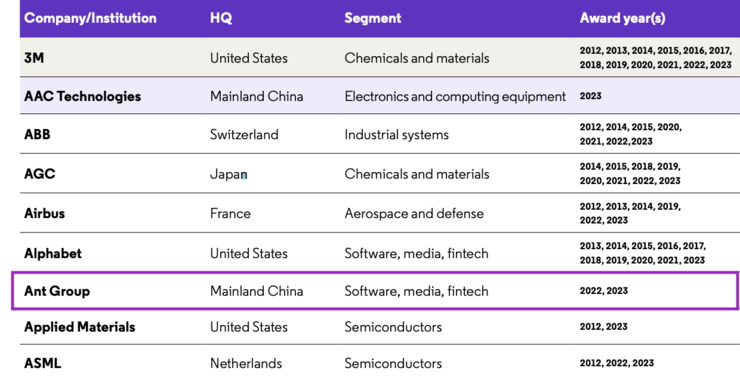This screenshot has width=740, height=380.
Task: Click the Award year(s) column header
Action: pyautogui.click(x=622, y=18)
